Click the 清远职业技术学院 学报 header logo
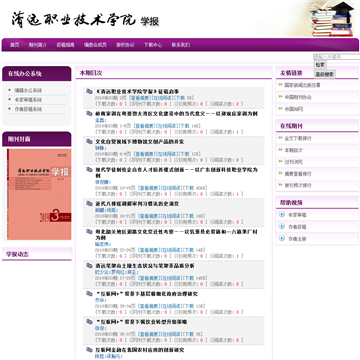This screenshot has height=360, width=360. coord(85,20)
